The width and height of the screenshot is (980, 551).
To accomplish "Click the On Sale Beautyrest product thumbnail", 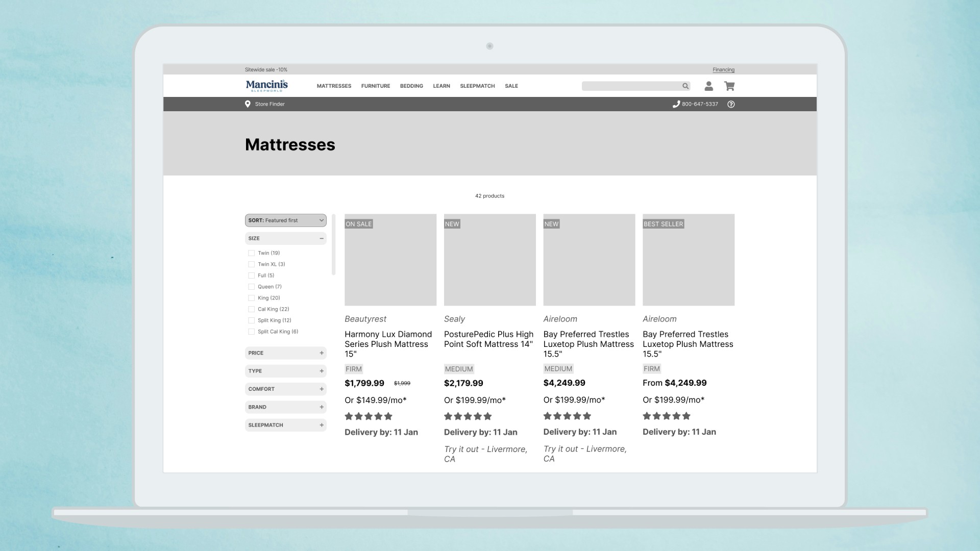I will [x=390, y=260].
